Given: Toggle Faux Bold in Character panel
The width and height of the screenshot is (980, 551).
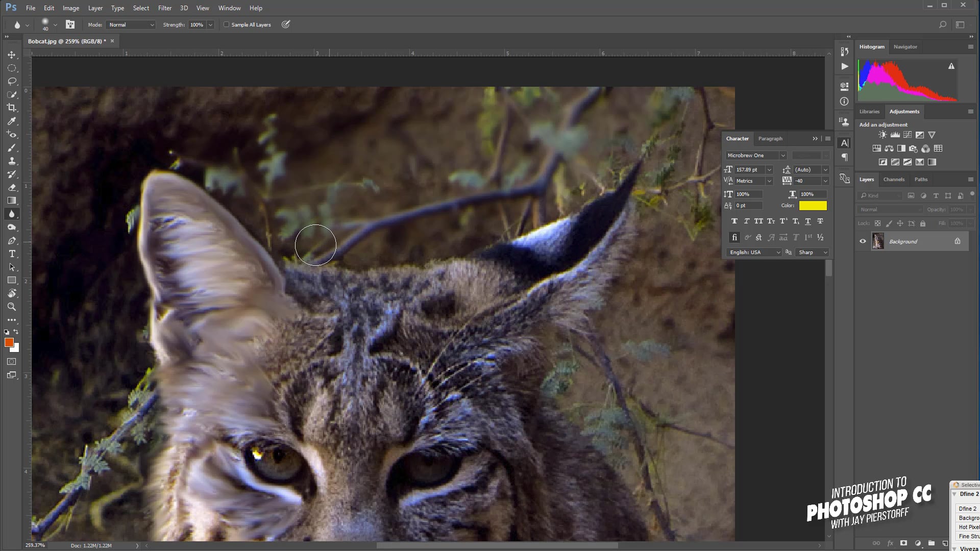Looking at the screenshot, I should [x=734, y=221].
